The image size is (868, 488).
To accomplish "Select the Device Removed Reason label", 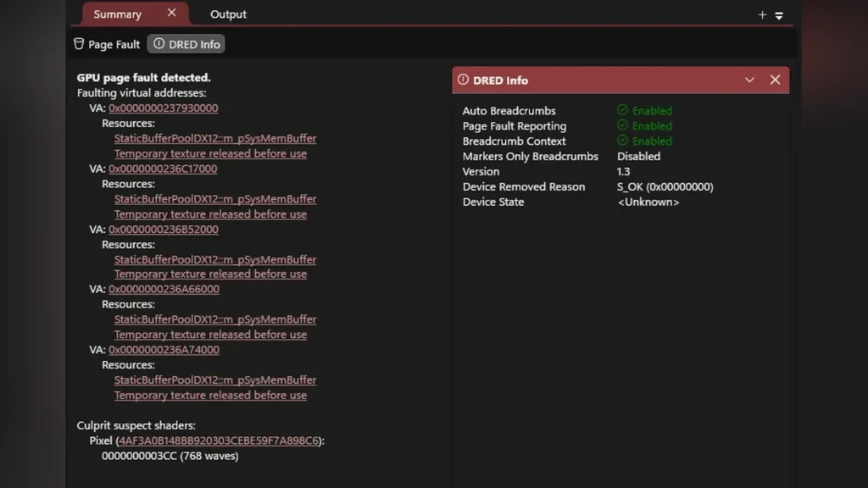I will (524, 186).
